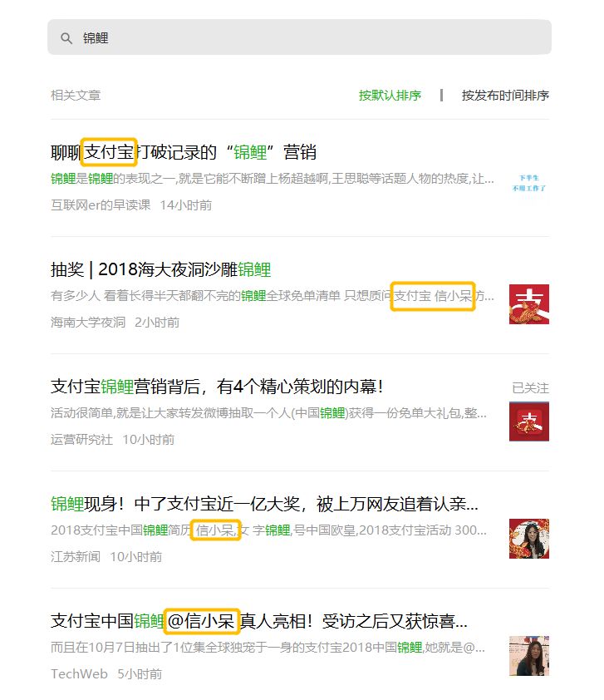Click the 14小时前 timestamp
The height and width of the screenshot is (700, 604).
(185, 205)
